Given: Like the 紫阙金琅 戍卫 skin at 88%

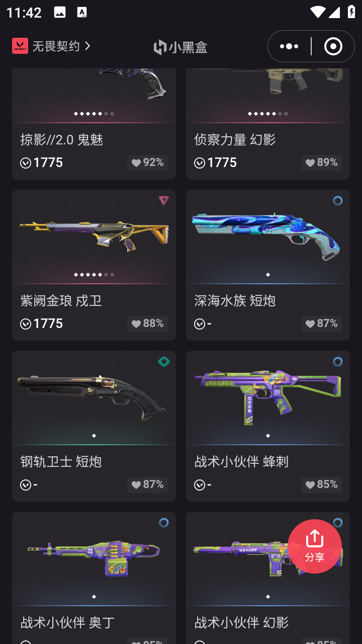Looking at the screenshot, I should (147, 324).
